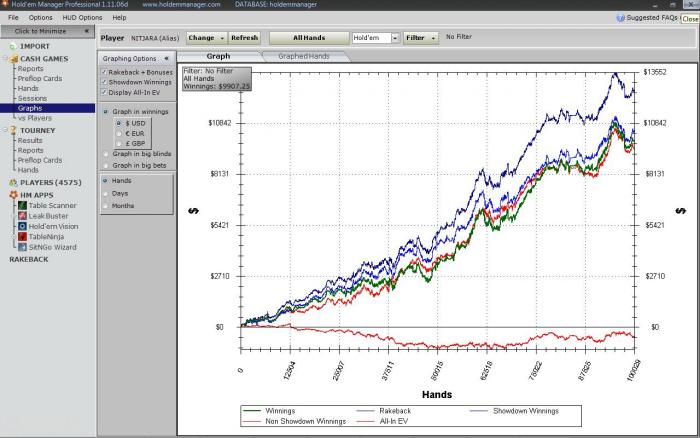700x438 pixels.
Task: Collapse the Tourney tree node
Action: point(5,130)
